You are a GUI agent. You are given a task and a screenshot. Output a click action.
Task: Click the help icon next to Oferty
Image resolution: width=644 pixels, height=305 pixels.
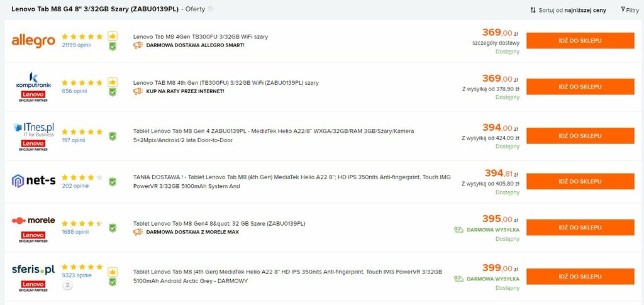210,9
